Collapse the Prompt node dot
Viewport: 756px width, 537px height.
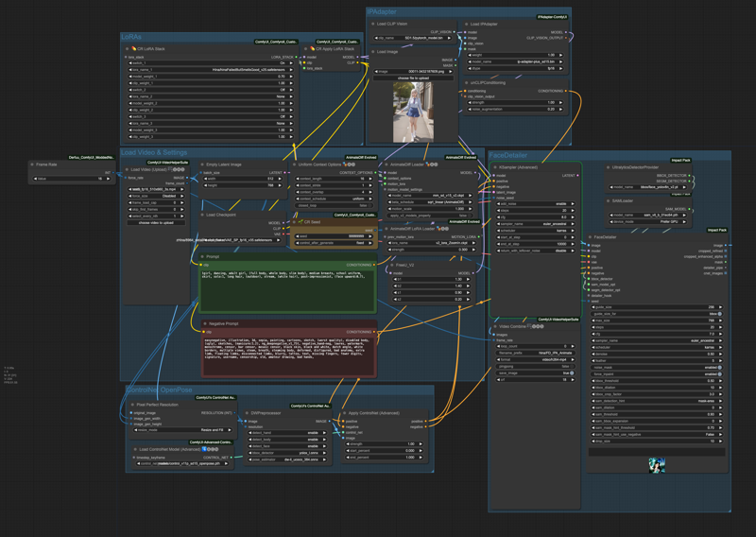coord(202,256)
